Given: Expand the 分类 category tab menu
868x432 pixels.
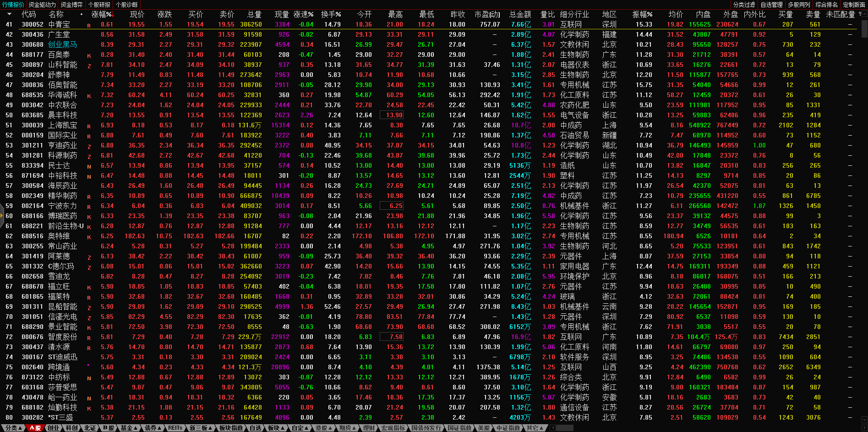Looking at the screenshot, I should tap(13, 428).
